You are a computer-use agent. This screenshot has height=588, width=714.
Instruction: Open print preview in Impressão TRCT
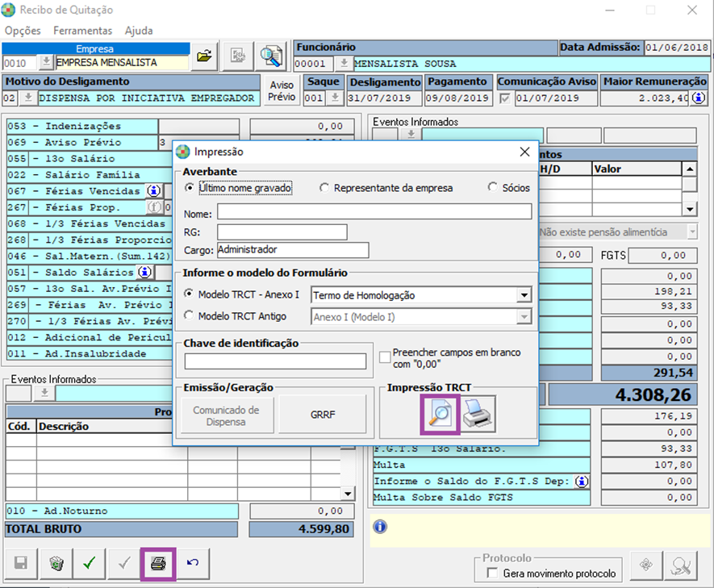[440, 414]
